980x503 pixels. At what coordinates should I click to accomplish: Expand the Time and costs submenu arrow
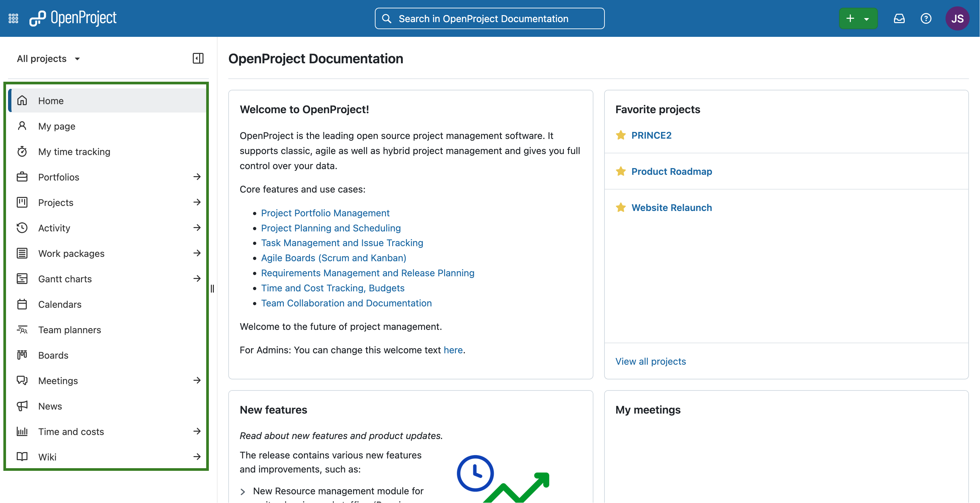[197, 431]
